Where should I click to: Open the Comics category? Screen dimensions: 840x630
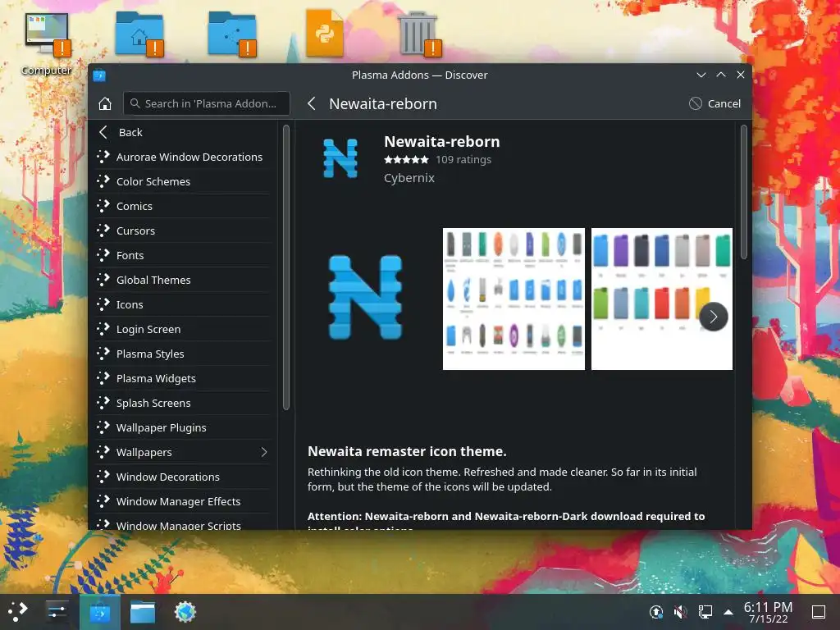coord(183,206)
